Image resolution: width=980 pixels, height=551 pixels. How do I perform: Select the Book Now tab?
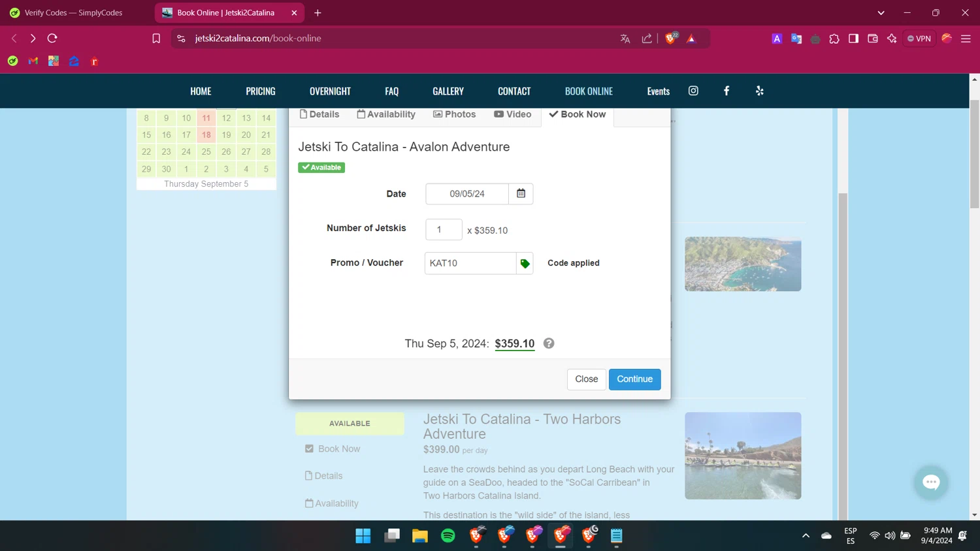(x=578, y=114)
